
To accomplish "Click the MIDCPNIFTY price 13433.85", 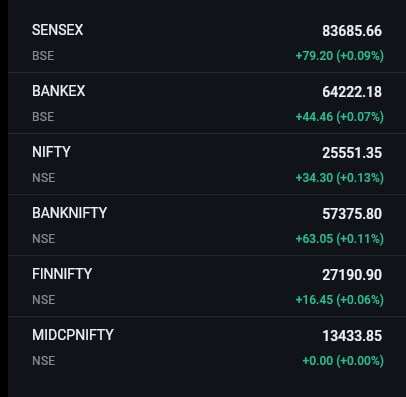I will (352, 336).
